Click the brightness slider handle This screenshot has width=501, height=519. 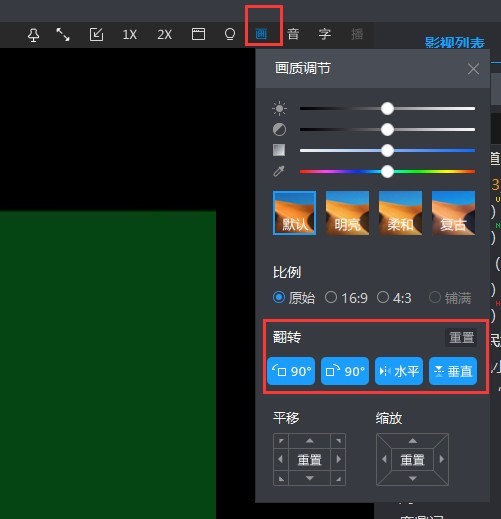tap(387, 109)
